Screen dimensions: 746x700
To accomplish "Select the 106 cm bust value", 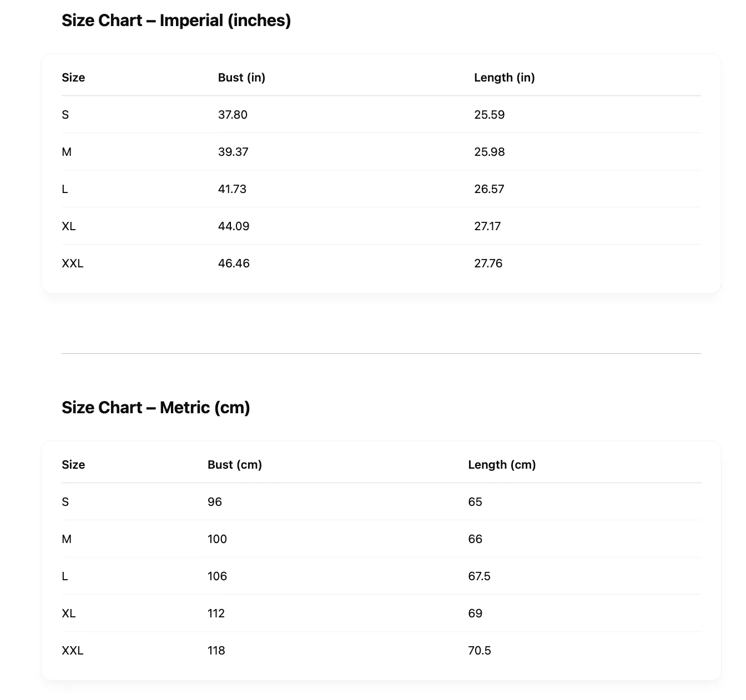I will tap(217, 576).
